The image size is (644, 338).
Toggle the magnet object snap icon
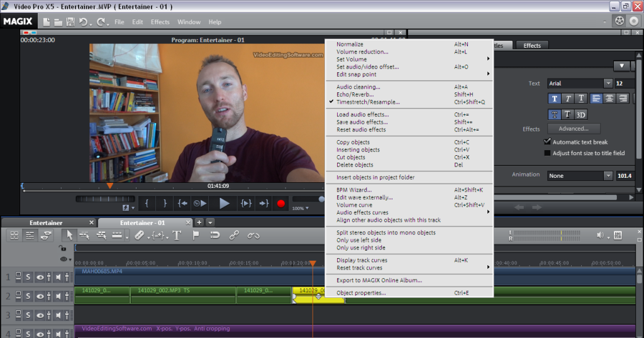(x=215, y=235)
